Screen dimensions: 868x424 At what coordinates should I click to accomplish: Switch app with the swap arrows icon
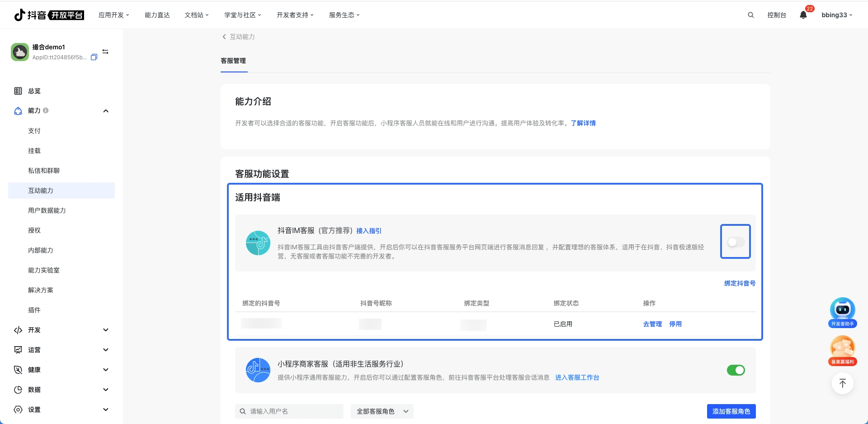(x=105, y=52)
